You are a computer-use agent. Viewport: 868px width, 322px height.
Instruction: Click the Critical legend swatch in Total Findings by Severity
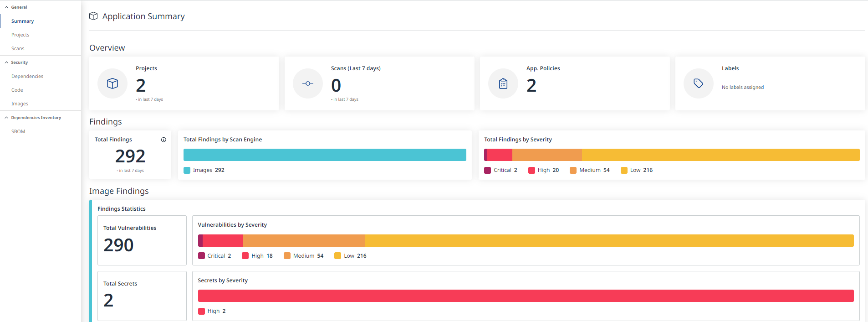[x=488, y=170]
